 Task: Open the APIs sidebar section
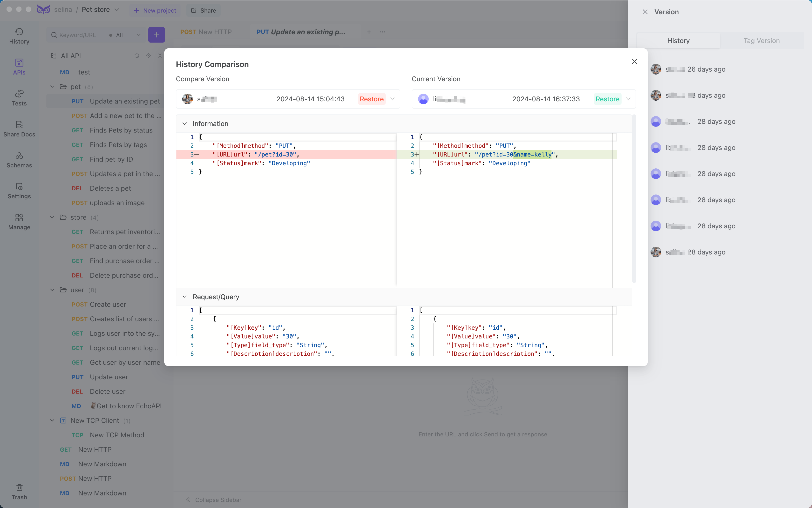19,67
